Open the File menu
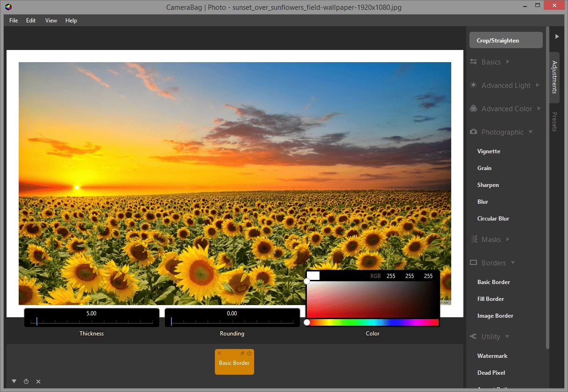568x392 pixels. click(x=14, y=21)
